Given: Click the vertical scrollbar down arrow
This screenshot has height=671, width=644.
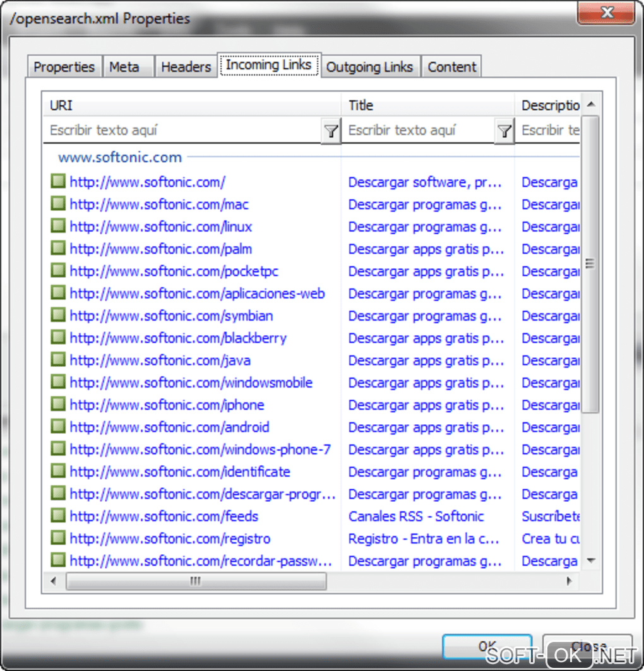Looking at the screenshot, I should [x=592, y=560].
